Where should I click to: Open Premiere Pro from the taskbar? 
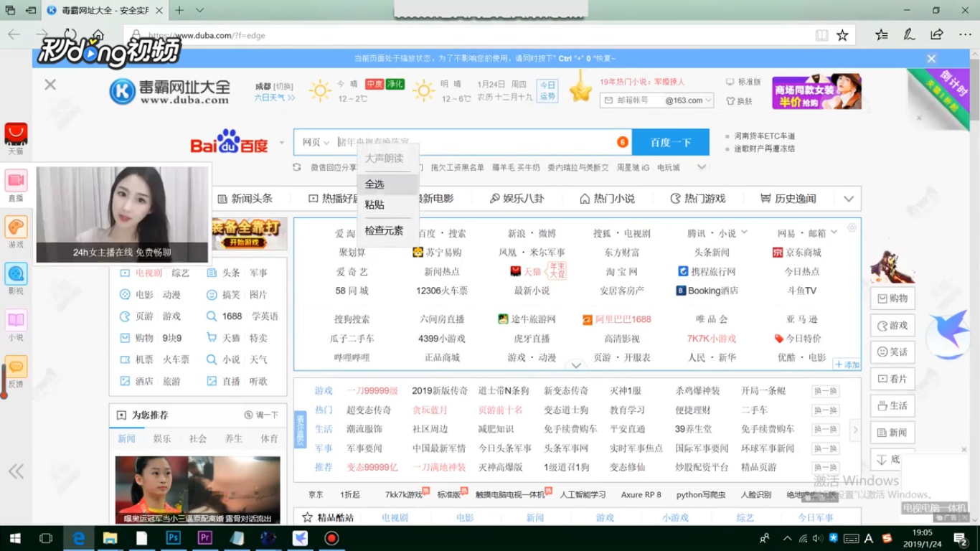[x=204, y=538]
